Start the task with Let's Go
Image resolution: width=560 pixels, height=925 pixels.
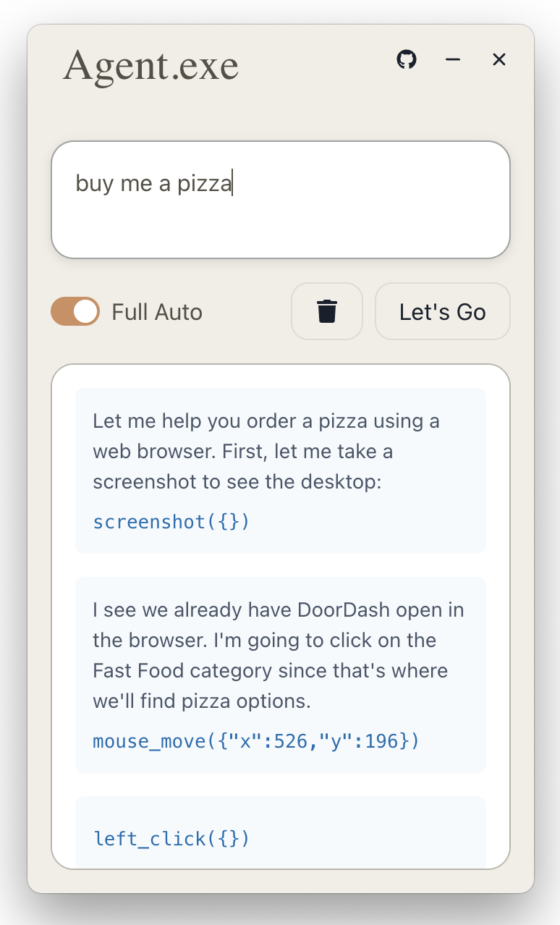point(443,311)
